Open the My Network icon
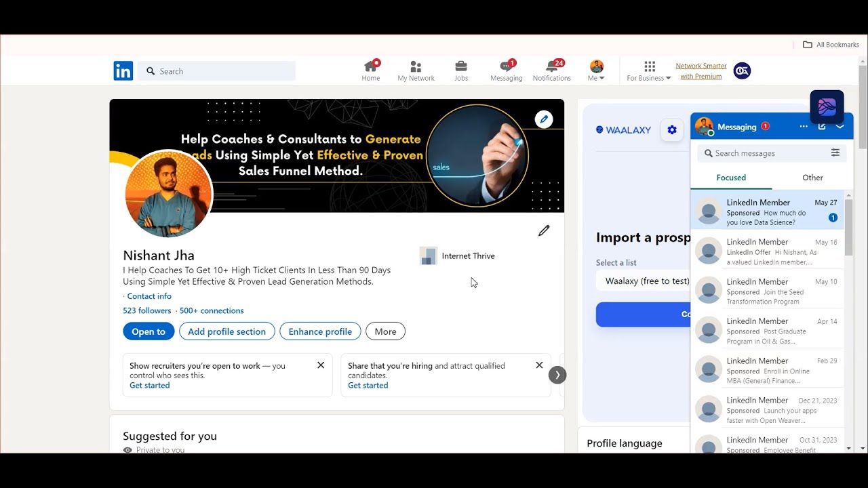The image size is (868, 488). pos(416,70)
